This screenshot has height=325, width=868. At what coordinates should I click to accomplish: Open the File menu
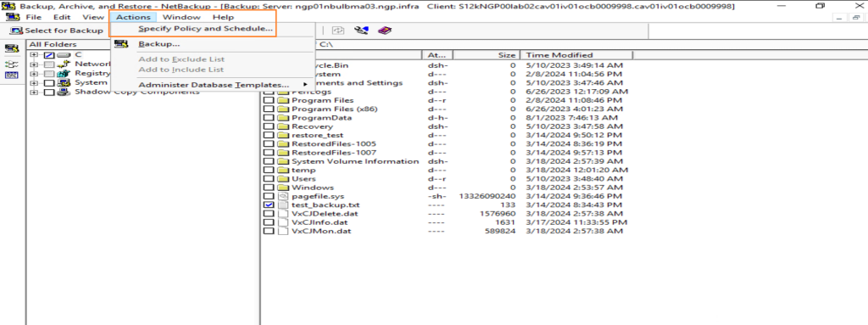[33, 17]
